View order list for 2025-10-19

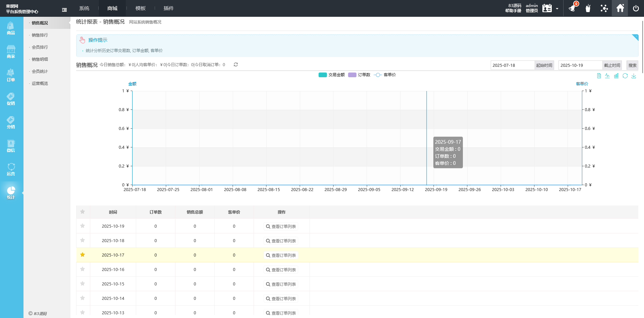(x=281, y=226)
